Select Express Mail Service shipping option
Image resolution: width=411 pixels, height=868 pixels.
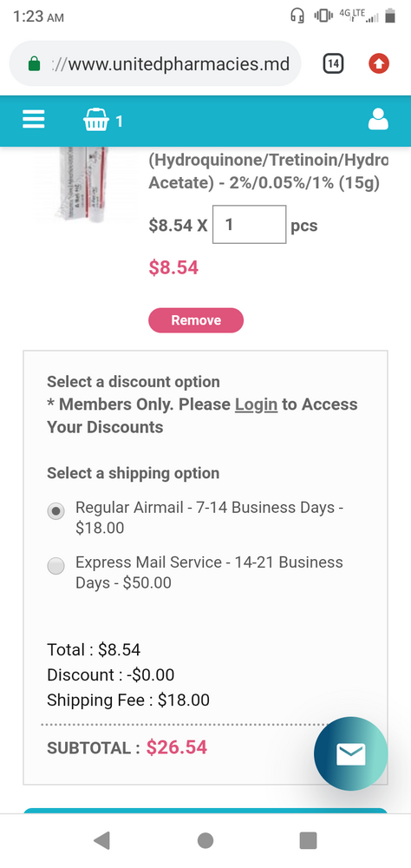(55, 566)
